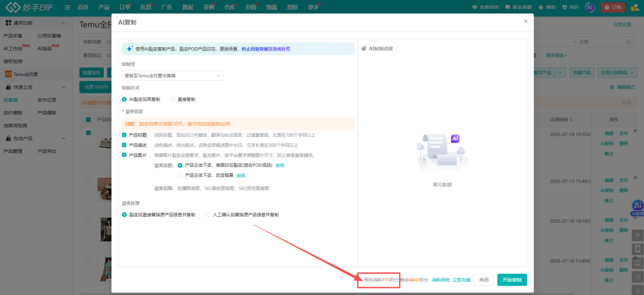The image size is (644, 295).
Task: Open the 免费培训 training icon link
Action: [485, 7]
